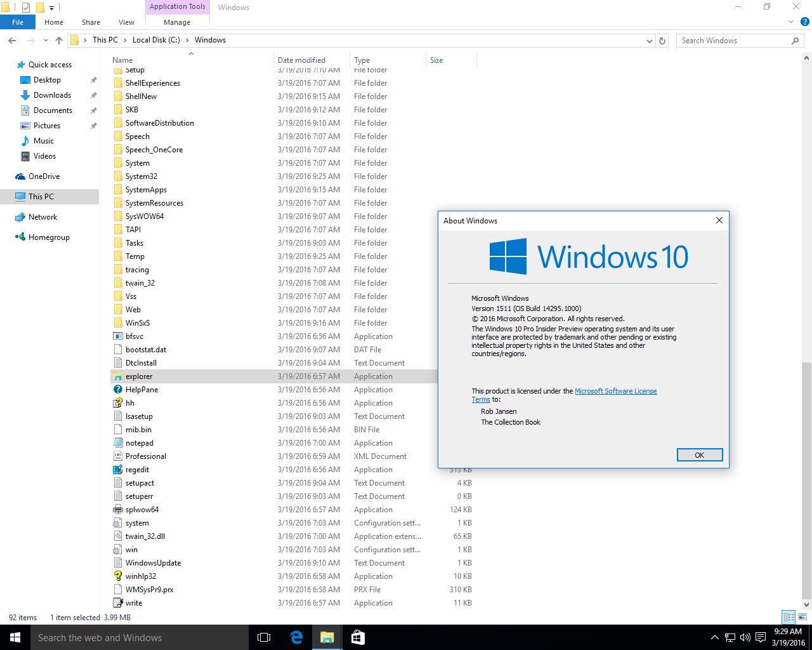Open the regedit application icon
The image size is (812, 650).
(x=117, y=470)
